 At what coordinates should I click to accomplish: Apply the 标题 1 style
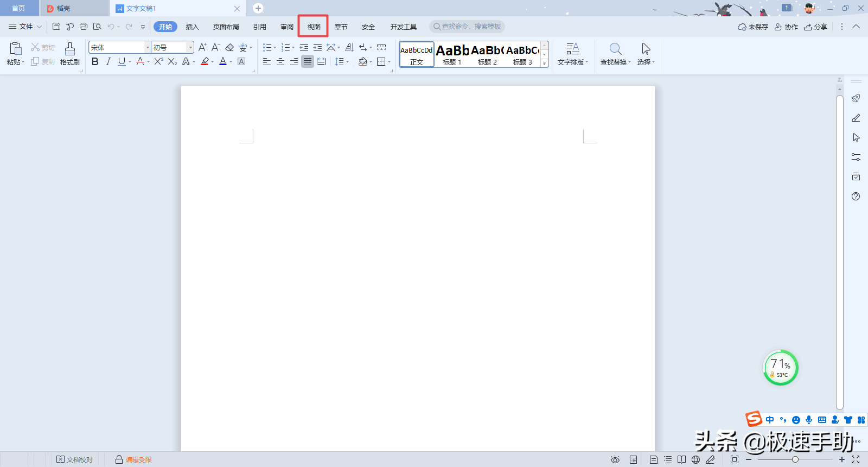pyautogui.click(x=452, y=54)
